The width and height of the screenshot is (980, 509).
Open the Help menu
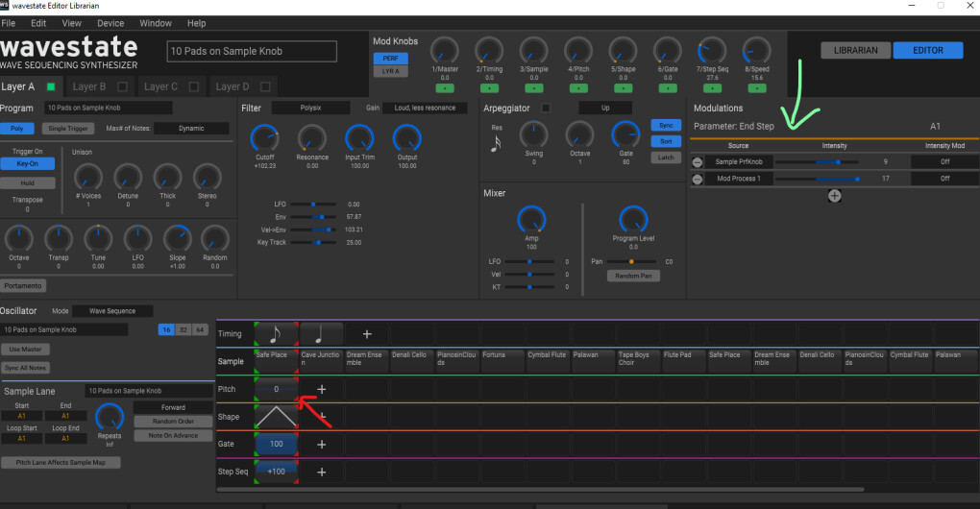point(196,23)
